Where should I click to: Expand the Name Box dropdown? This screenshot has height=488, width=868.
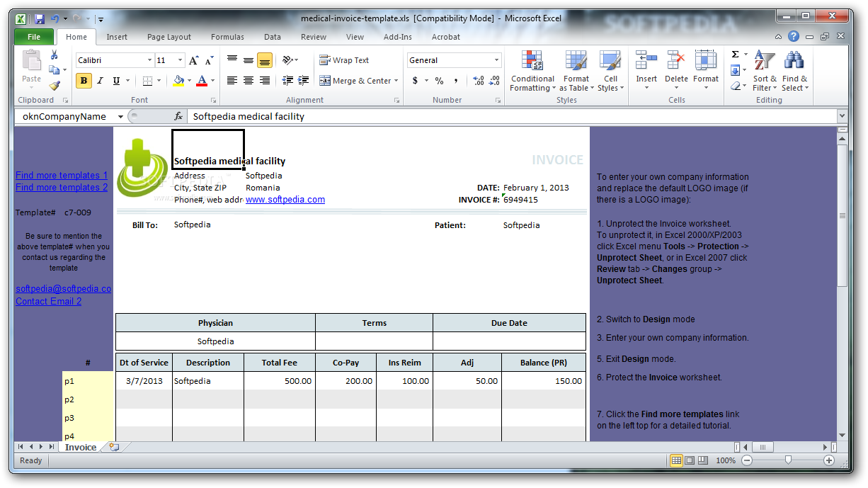click(x=121, y=116)
